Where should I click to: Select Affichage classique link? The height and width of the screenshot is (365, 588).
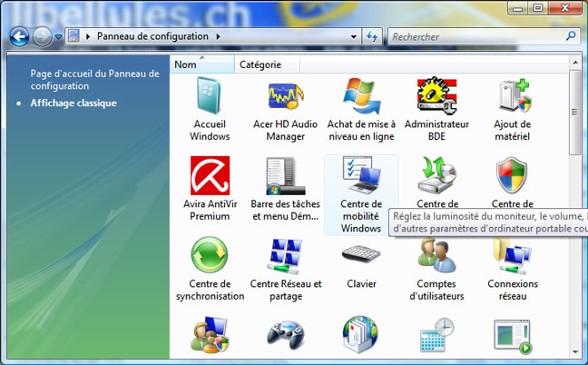click(x=73, y=103)
